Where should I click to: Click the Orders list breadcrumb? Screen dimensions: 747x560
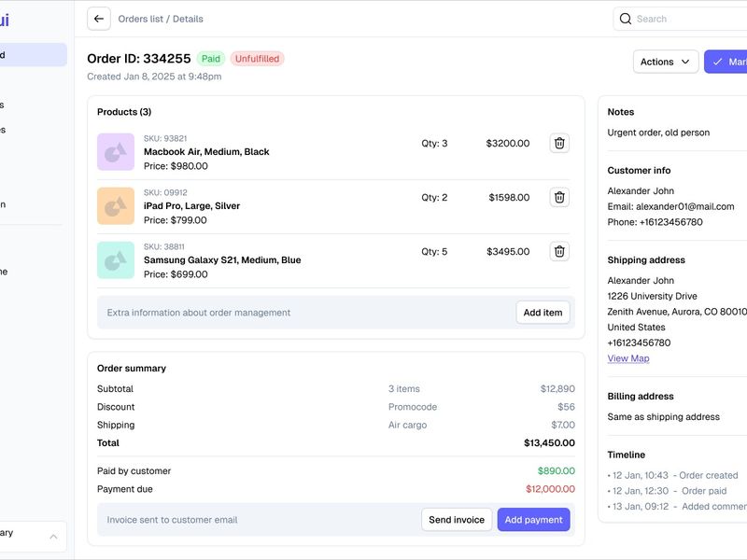(x=142, y=18)
